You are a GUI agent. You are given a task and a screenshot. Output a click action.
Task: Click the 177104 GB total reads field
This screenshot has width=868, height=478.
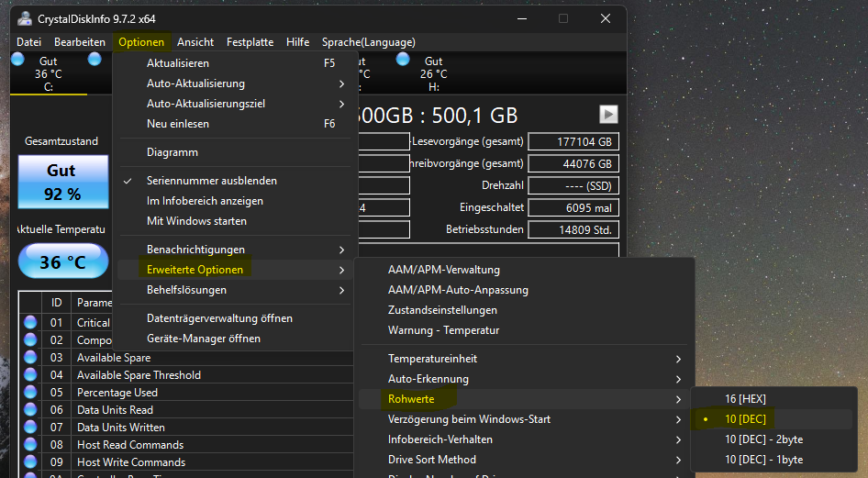click(x=573, y=141)
